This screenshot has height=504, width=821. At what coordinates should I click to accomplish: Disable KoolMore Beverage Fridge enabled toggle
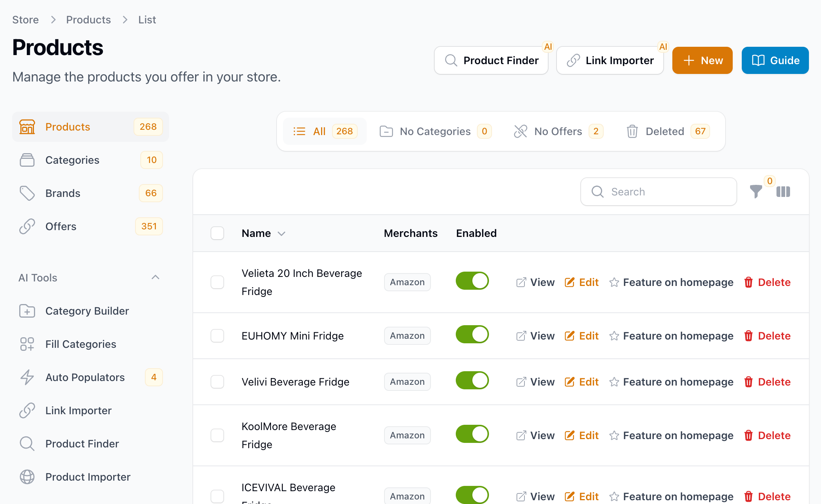pyautogui.click(x=472, y=434)
